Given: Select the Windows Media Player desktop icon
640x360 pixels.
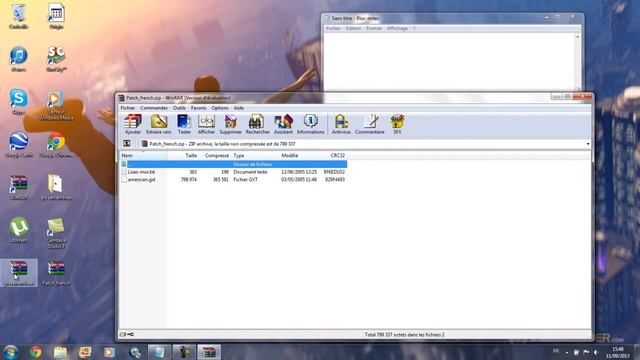Looking at the screenshot, I should [x=56, y=105].
